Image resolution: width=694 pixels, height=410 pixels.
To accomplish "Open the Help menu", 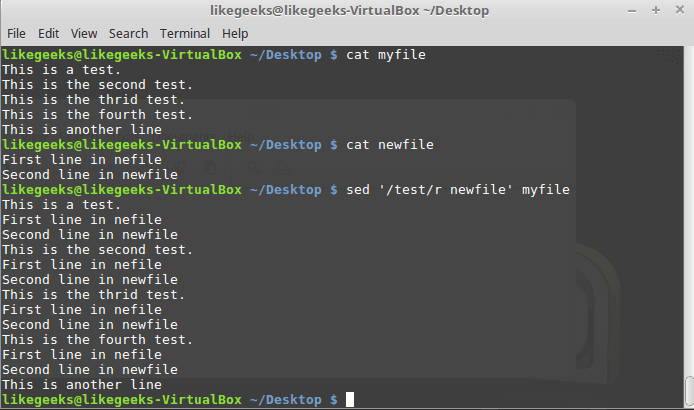I will point(235,34).
